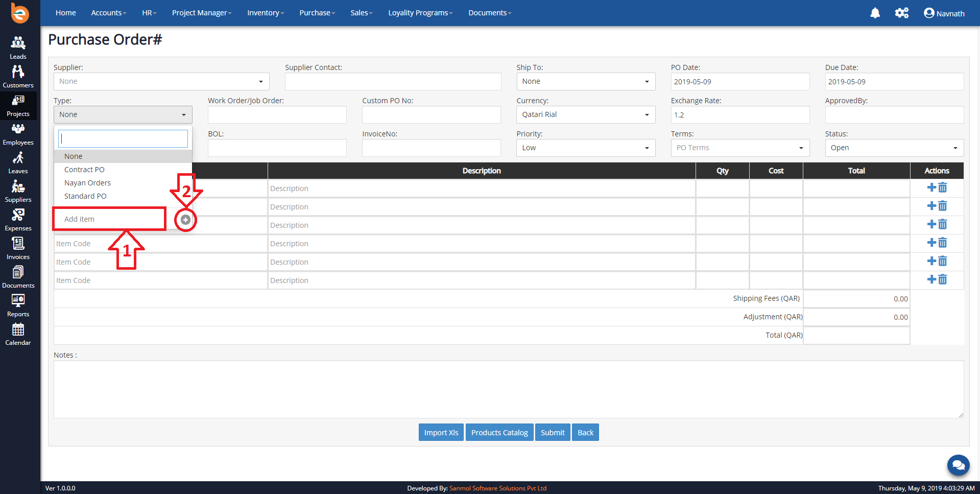Image resolution: width=980 pixels, height=494 pixels.
Task: Click the Work Order/Job Order field
Action: coord(277,115)
